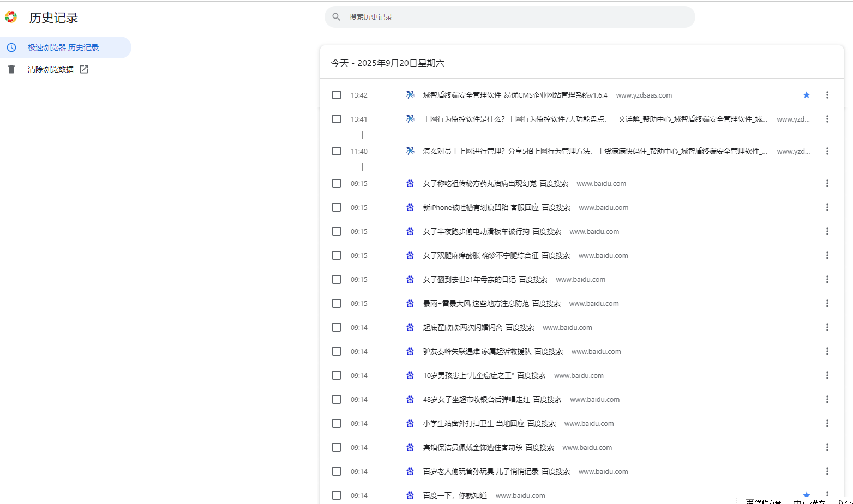Screen dimensions: 853x504
Task: Check the checkbox beside 百岁老人偷玩曾孙玩具 entry
Action: [x=336, y=471]
